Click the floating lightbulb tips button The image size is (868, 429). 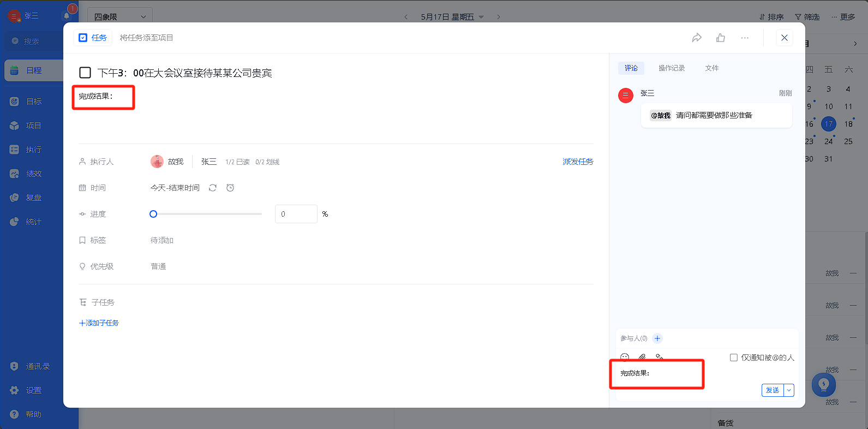click(x=824, y=385)
